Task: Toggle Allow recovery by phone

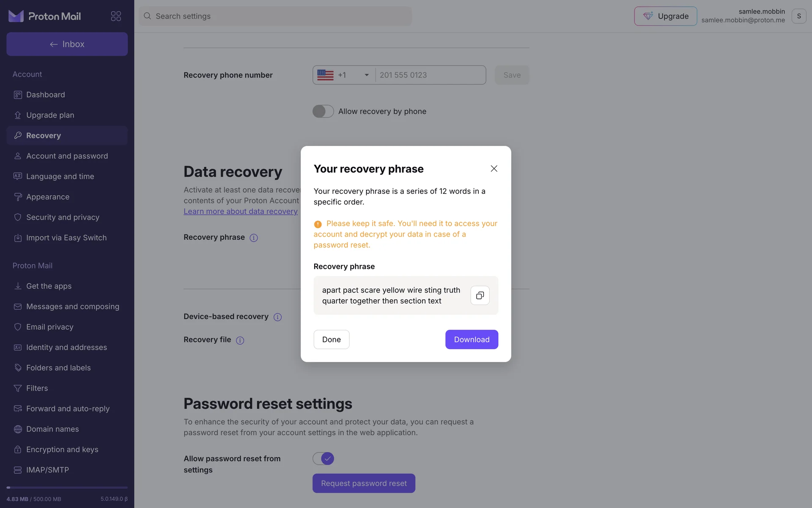Action: [x=323, y=111]
